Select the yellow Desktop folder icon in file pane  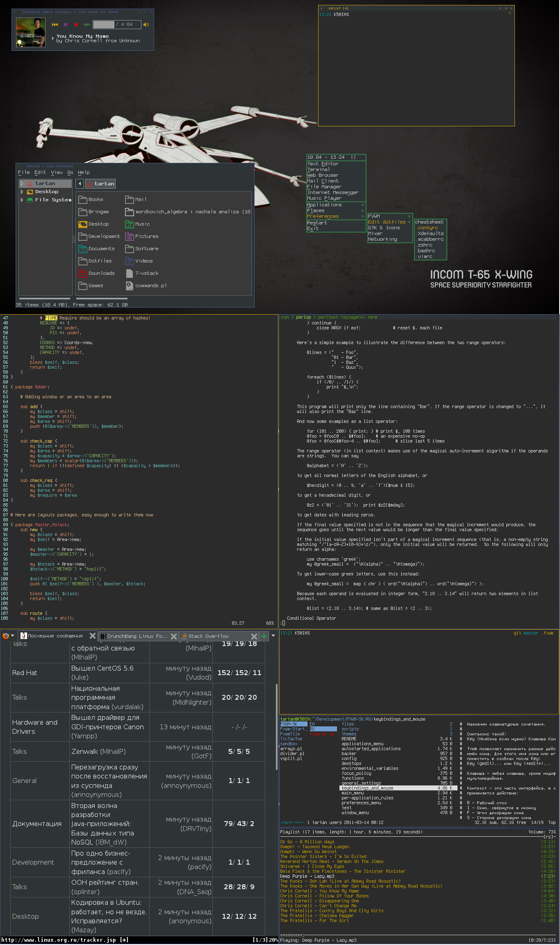pyautogui.click(x=82, y=224)
